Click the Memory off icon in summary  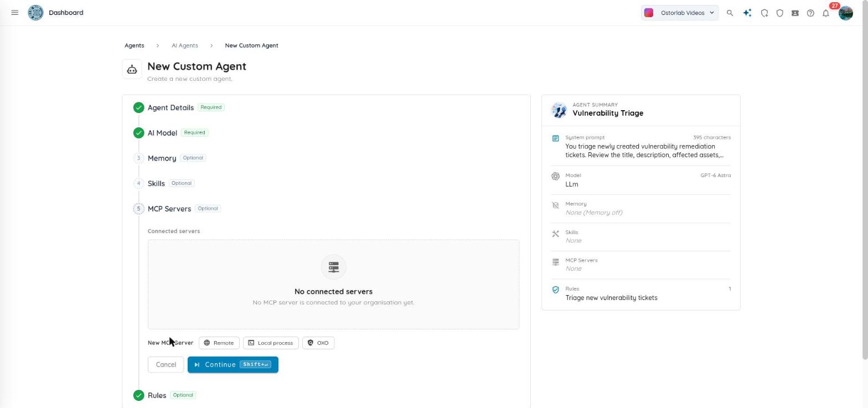coord(555,205)
